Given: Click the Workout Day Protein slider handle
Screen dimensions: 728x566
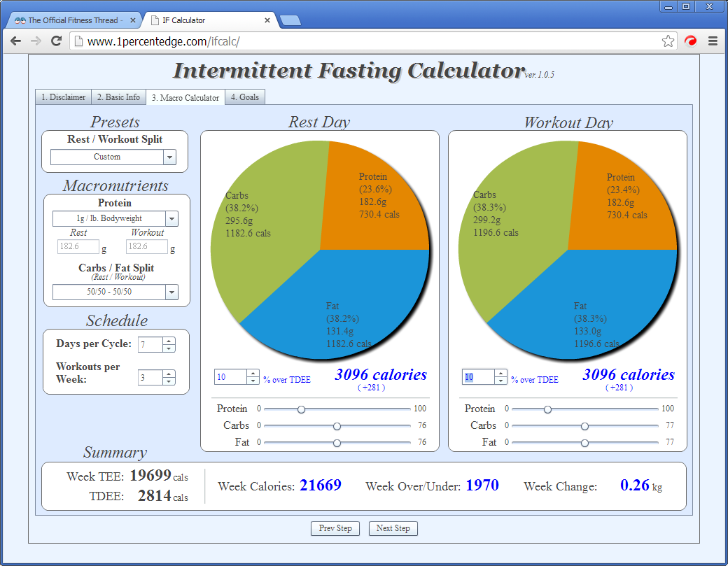Looking at the screenshot, I should point(548,409).
